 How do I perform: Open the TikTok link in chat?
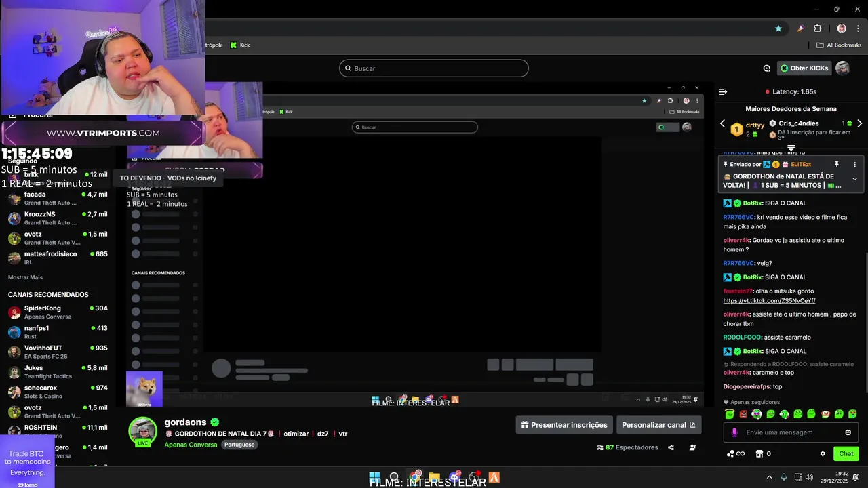(x=769, y=301)
